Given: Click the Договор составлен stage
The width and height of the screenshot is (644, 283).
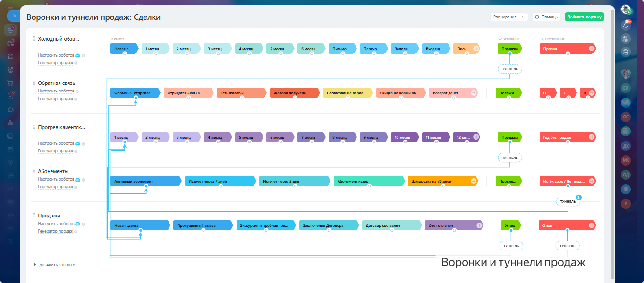Looking at the screenshot, I should [x=391, y=225].
